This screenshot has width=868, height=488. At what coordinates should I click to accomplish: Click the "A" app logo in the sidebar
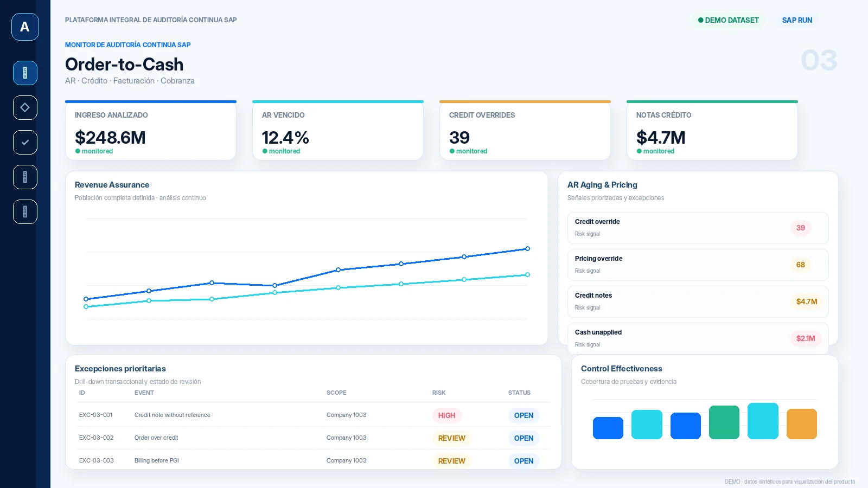[25, 27]
